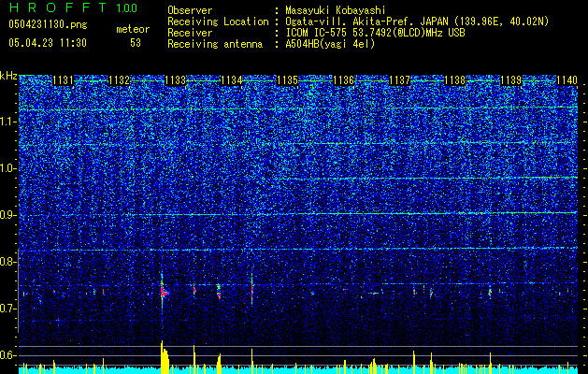Click the HROFFT program title text

(x=59, y=7)
